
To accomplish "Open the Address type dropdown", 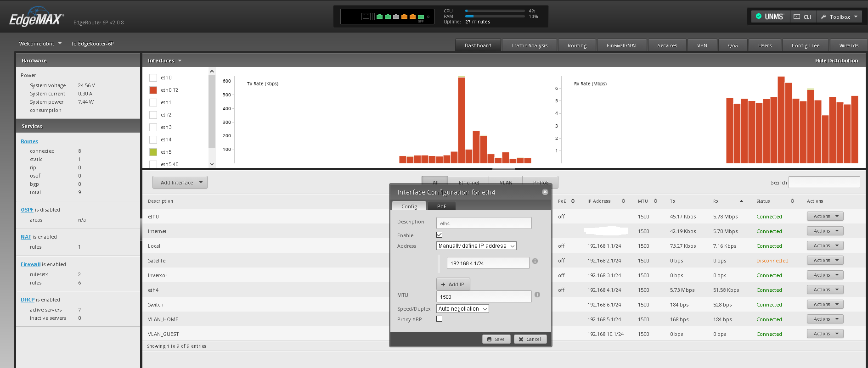I will tap(476, 246).
